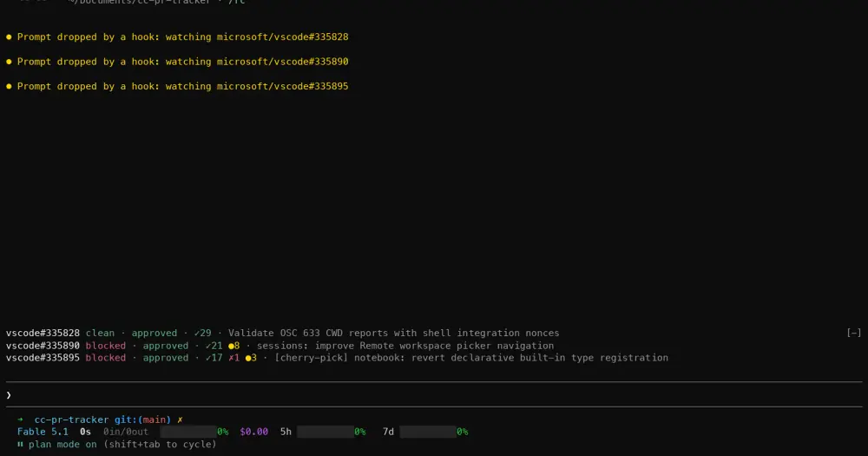
Task: Click the green arrow in the status line
Action: click(20, 420)
